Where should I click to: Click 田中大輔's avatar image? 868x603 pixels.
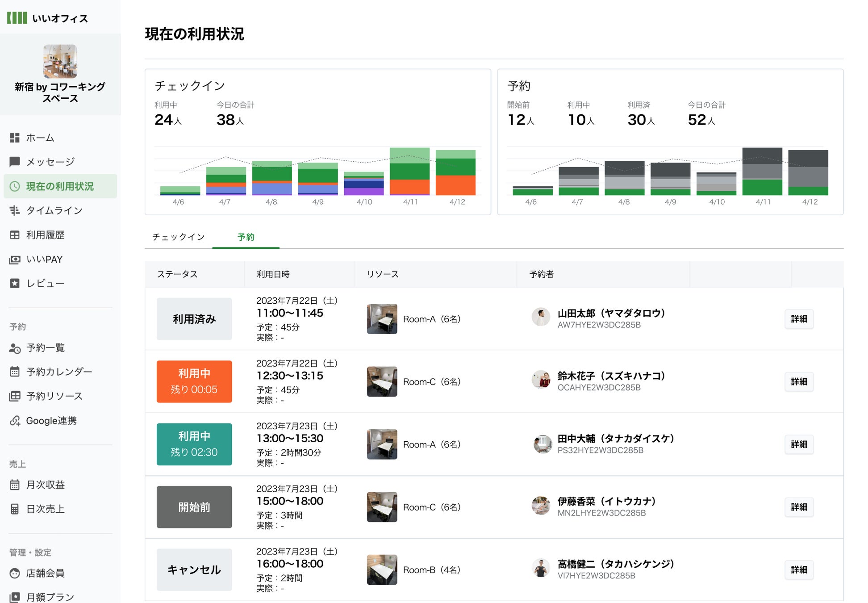[x=542, y=444]
